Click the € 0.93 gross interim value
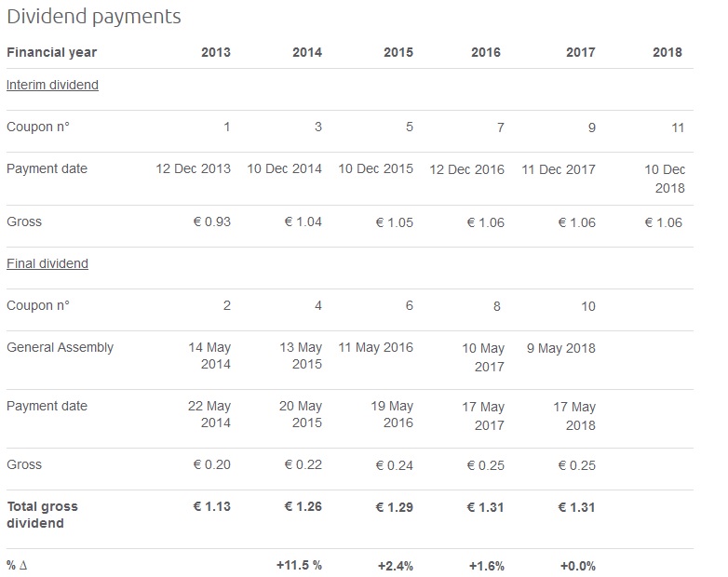The image size is (728, 577). (210, 222)
